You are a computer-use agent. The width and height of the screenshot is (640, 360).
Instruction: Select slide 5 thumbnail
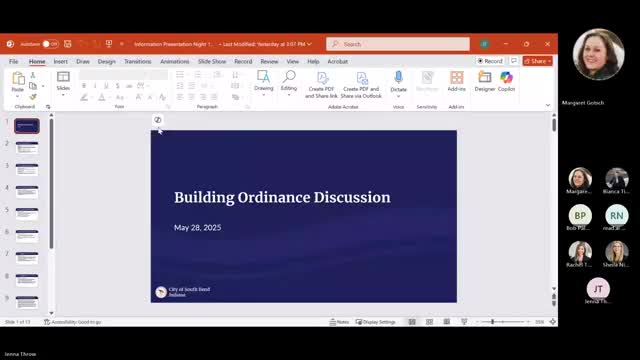[x=27, y=214]
